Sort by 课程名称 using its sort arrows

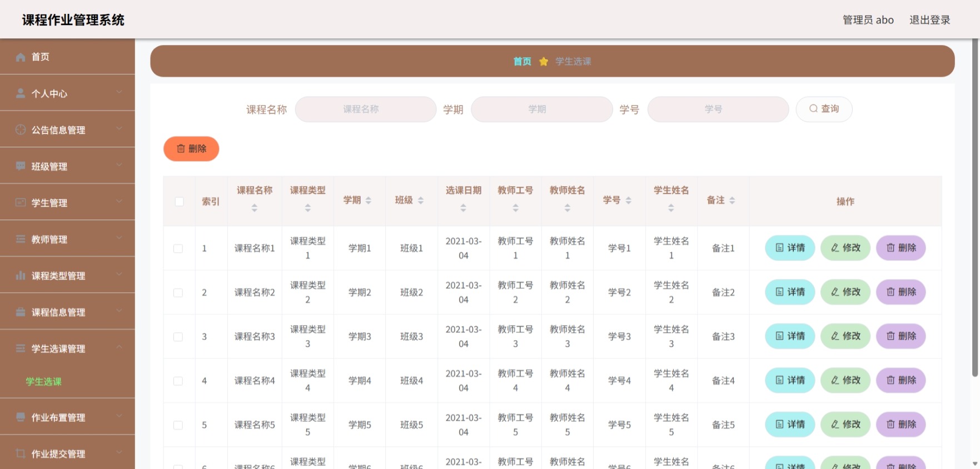pyautogui.click(x=255, y=208)
